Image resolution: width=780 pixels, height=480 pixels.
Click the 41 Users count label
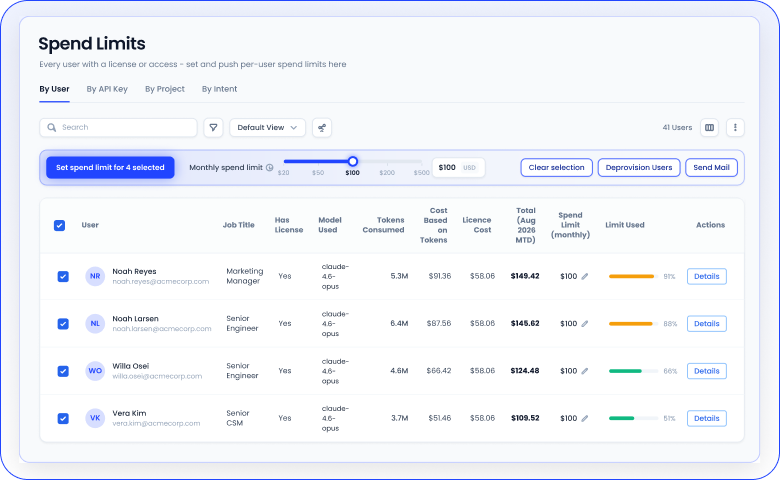677,128
